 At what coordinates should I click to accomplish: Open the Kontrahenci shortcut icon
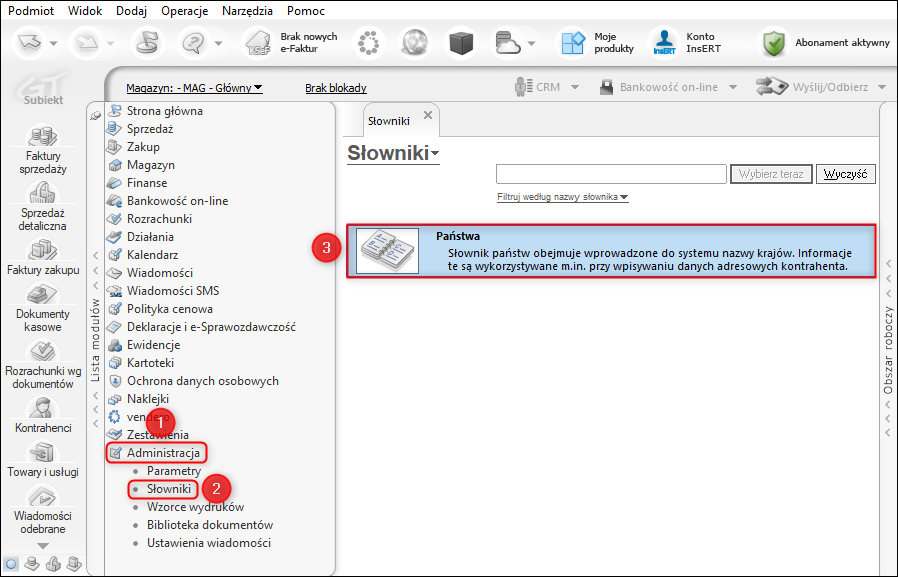tap(43, 408)
